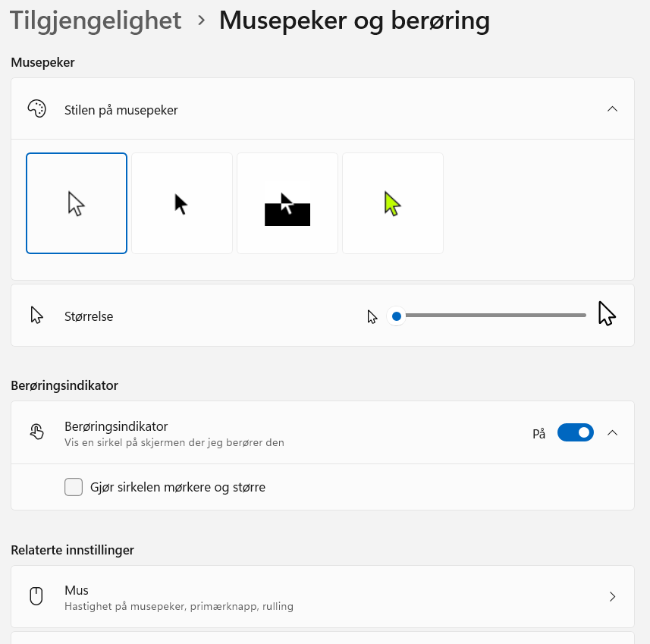Select the white mouse pointer style
The width and height of the screenshot is (650, 644).
click(x=77, y=203)
